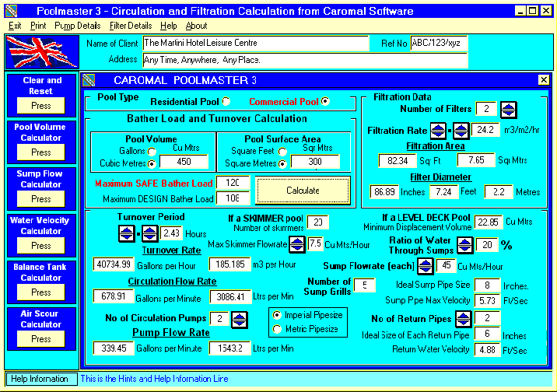Click Press under Sump Flow Calculator

tap(41, 199)
